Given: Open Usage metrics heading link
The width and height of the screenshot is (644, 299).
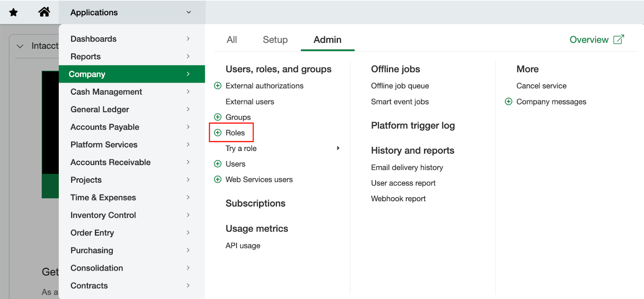Looking at the screenshot, I should click(257, 229).
